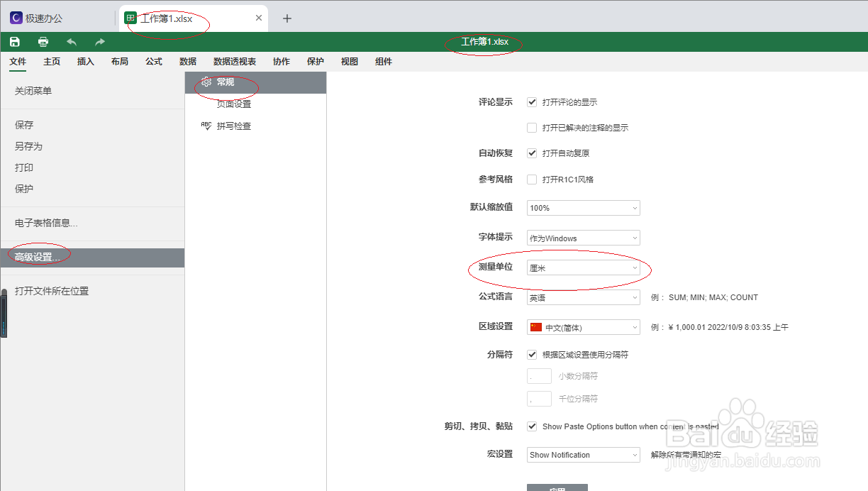This screenshot has height=491, width=868.
Task: Click the green spreadsheet icon on 工作簿1.xlsx tab
Action: [131, 16]
